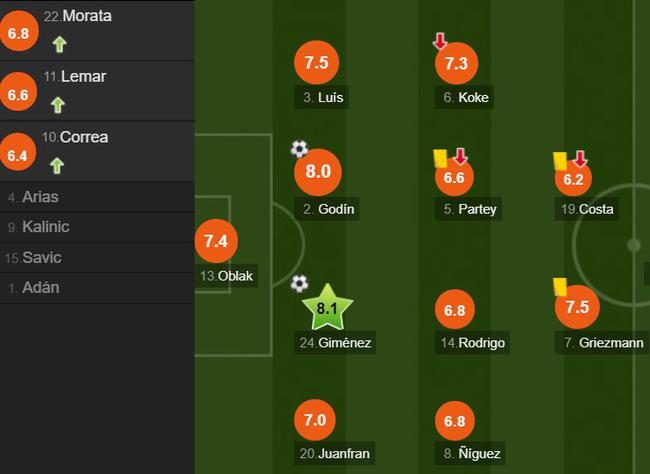Open the Oblak player name label
Viewport: 650px width, 474px height.
pyautogui.click(x=226, y=276)
